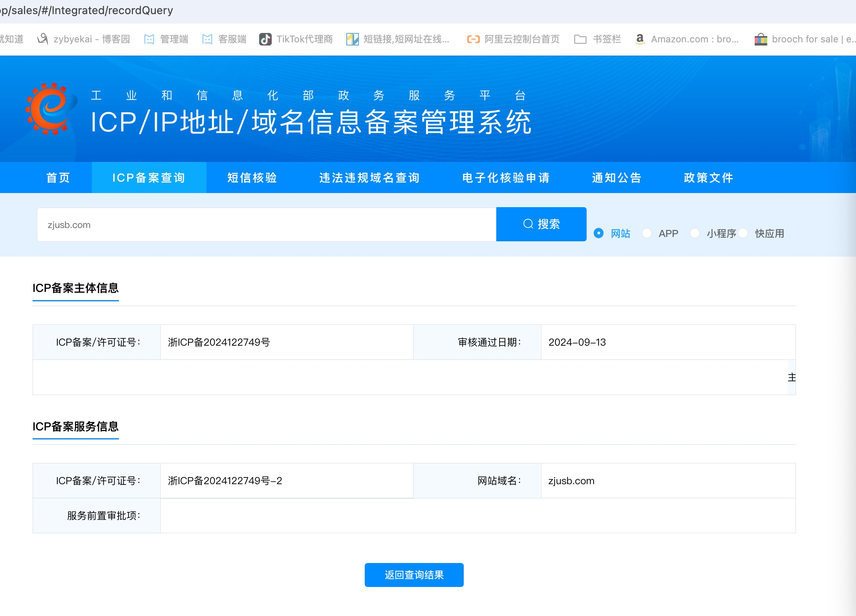The image size is (856, 616).
Task: Select the 网站 radio button
Action: (598, 233)
